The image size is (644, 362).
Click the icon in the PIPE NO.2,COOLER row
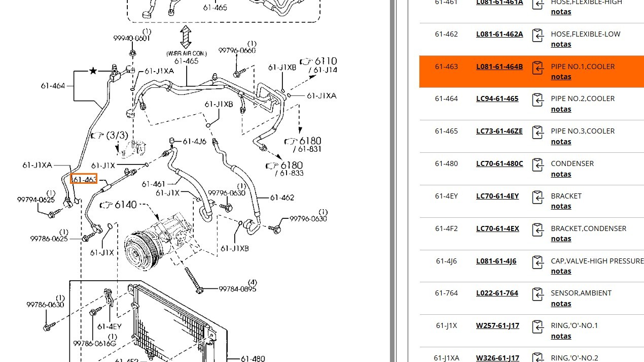tap(538, 101)
